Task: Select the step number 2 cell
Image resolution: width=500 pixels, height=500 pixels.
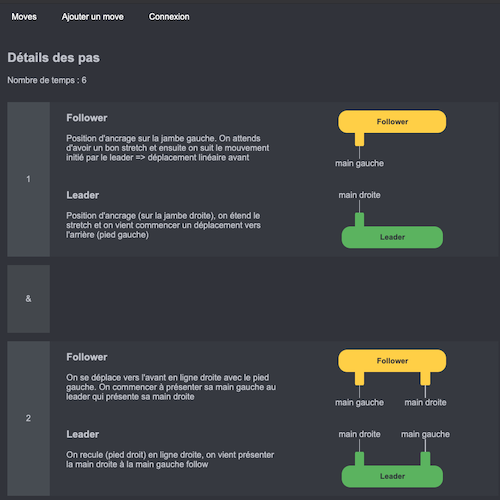Action: (x=29, y=418)
